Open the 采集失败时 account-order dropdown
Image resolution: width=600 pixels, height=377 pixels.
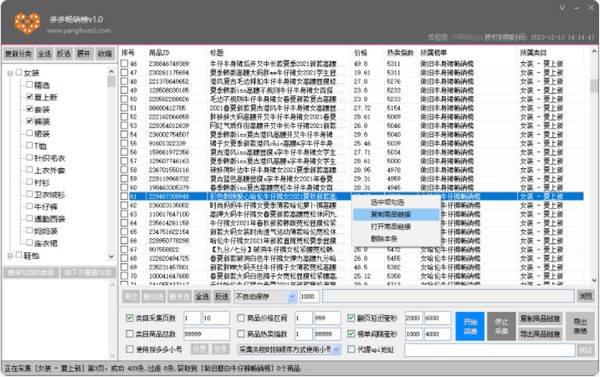point(289,349)
